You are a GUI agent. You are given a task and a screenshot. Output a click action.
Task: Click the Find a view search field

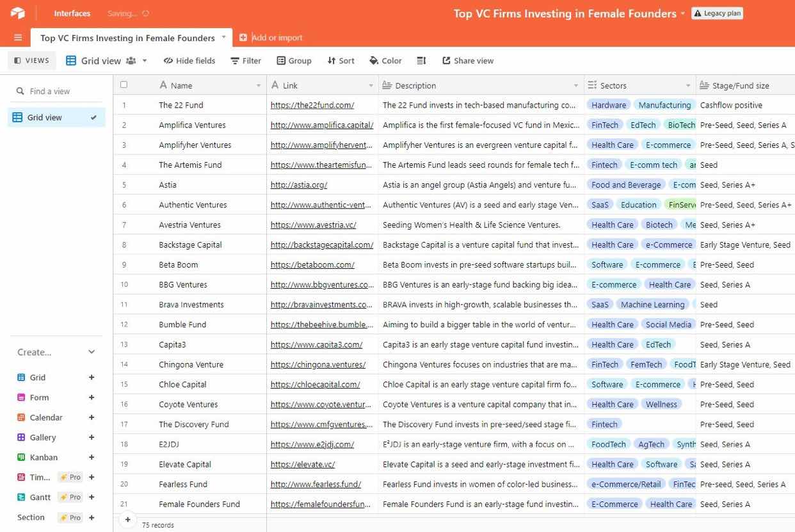[x=56, y=92]
